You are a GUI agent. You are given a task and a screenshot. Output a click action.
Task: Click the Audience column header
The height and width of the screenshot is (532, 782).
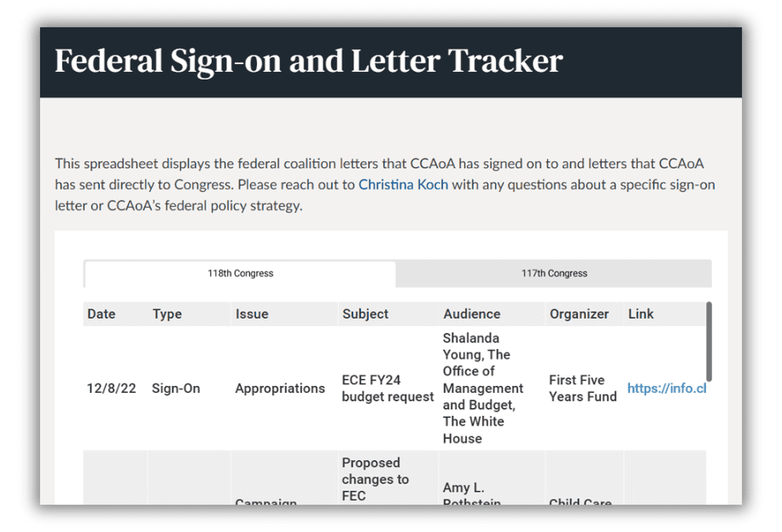(x=471, y=314)
